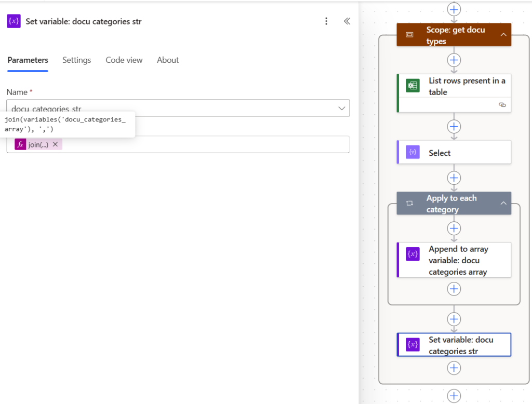Switch to the Settings tab
This screenshot has height=404, width=532.
tap(77, 60)
